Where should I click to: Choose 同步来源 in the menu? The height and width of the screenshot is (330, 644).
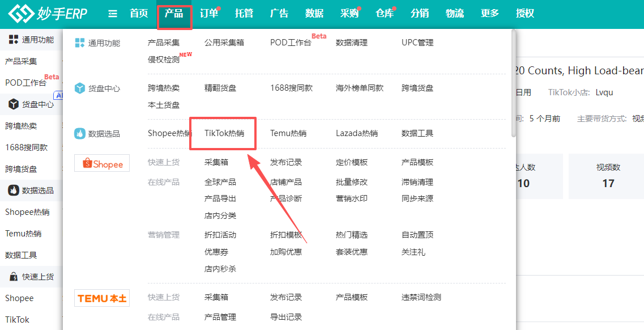[417, 198]
